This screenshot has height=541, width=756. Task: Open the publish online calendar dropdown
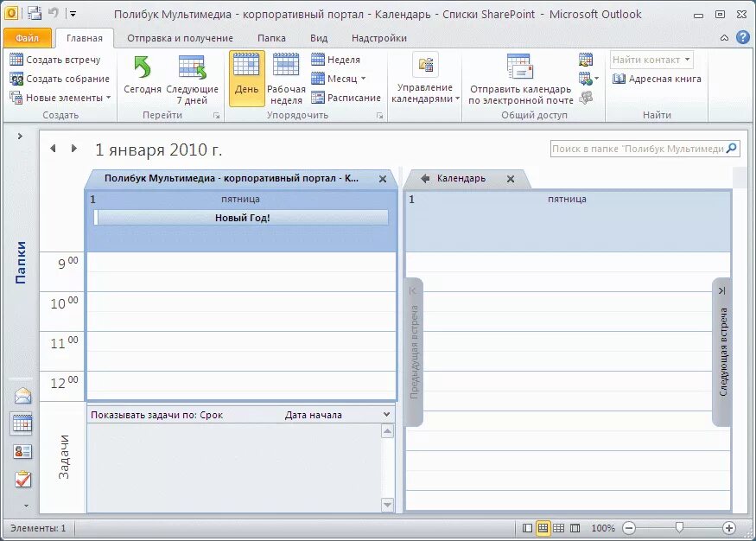(x=588, y=79)
